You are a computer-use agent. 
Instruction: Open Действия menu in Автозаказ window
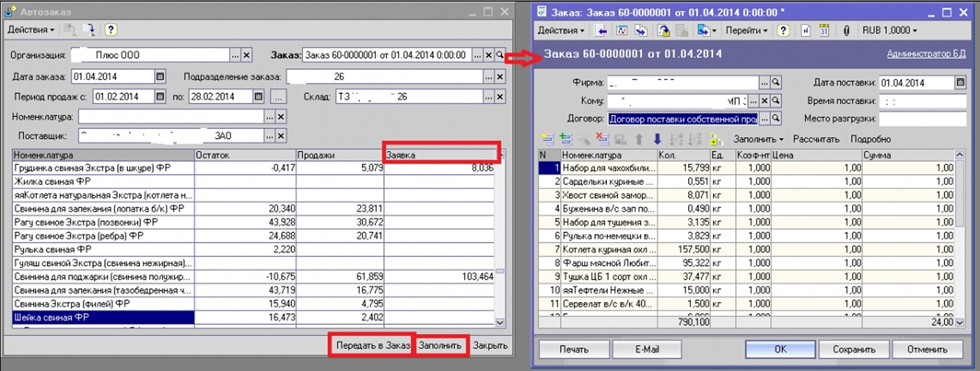(x=31, y=30)
